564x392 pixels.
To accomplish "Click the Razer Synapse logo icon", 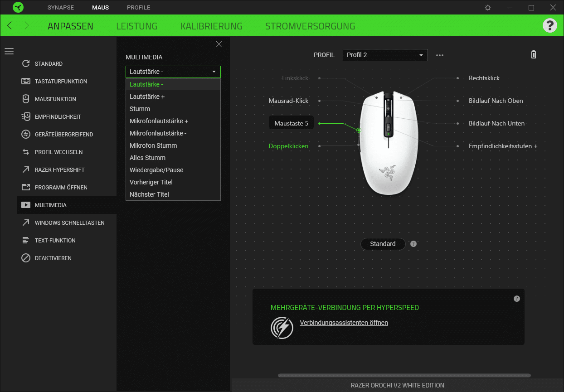I will 18,7.
